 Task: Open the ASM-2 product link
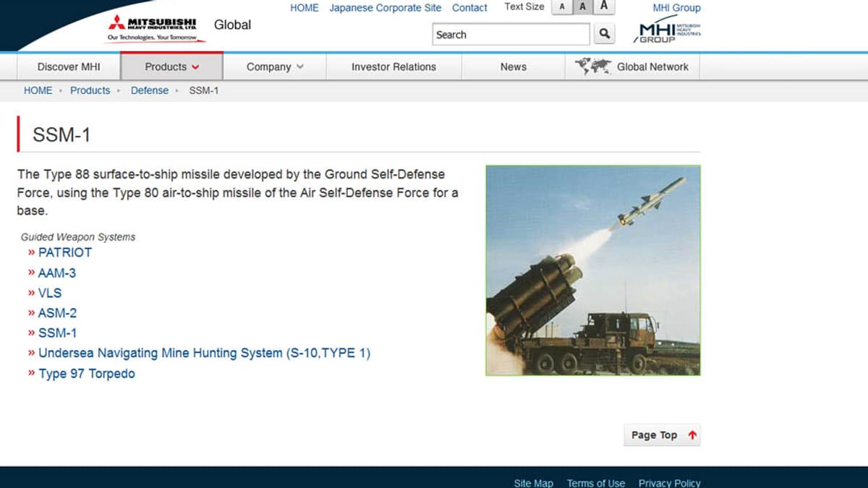(x=57, y=313)
